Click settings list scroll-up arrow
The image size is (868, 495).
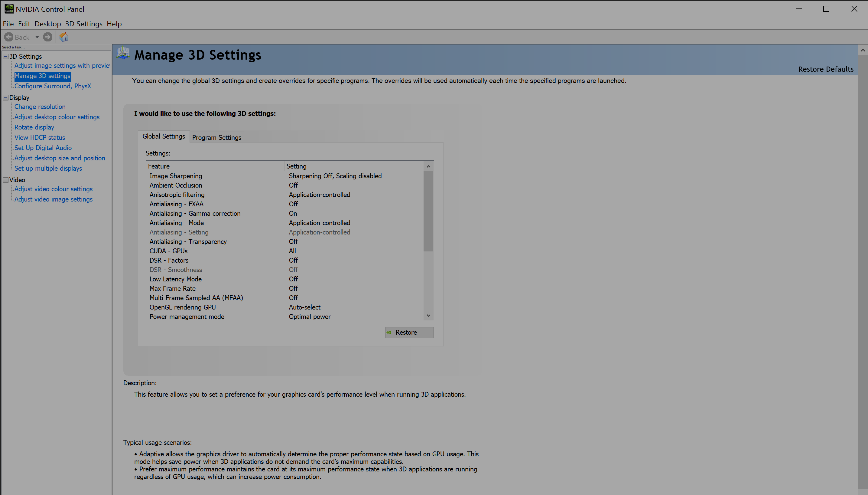click(x=428, y=166)
